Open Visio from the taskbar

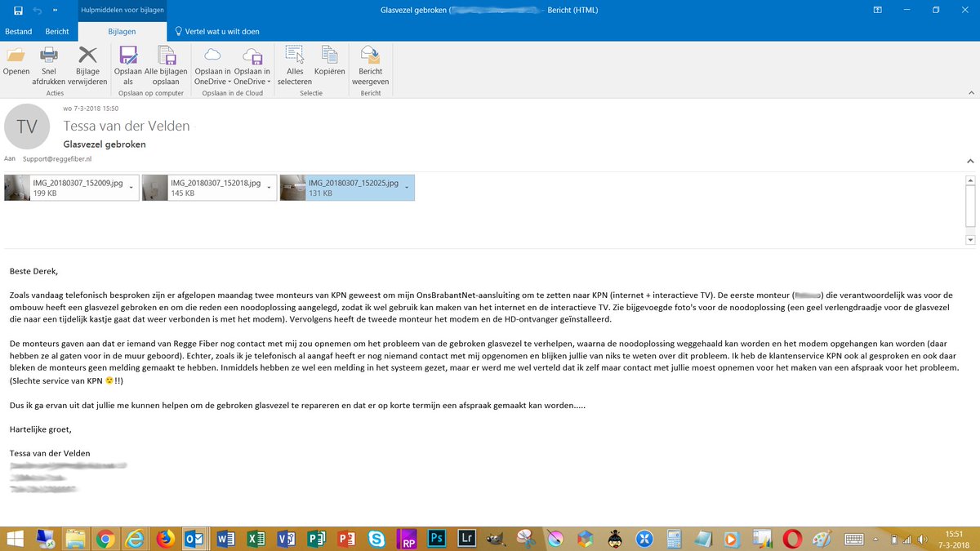286,538
